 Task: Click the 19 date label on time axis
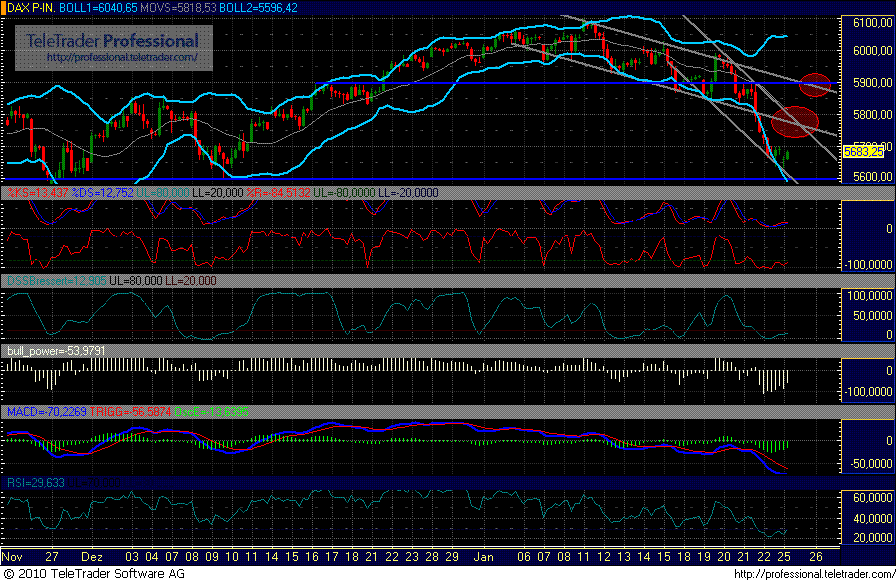point(704,557)
